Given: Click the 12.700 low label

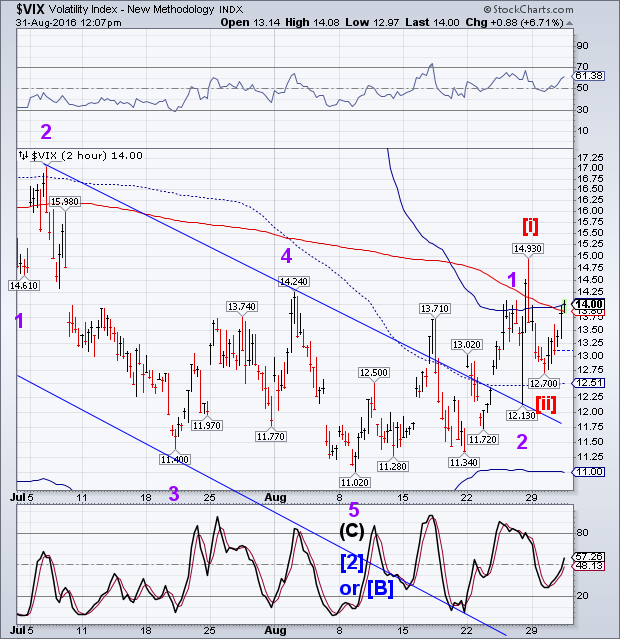Looking at the screenshot, I should click(x=544, y=383).
